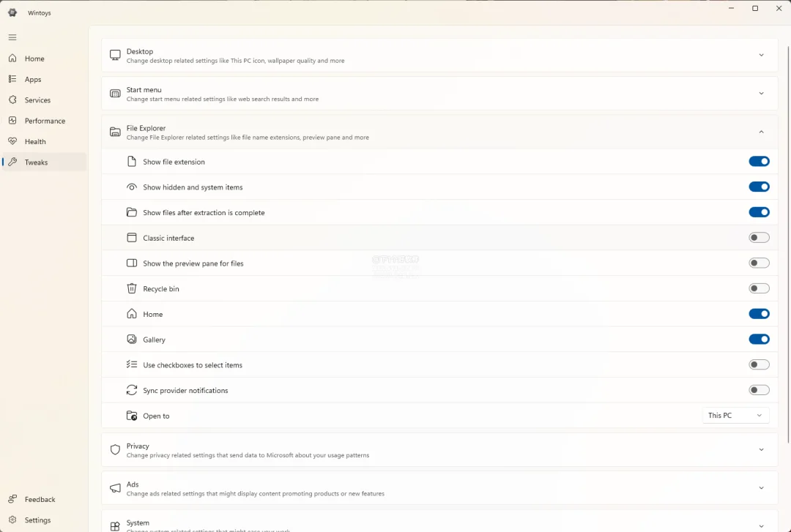Disable Show hidden and system items

760,187
